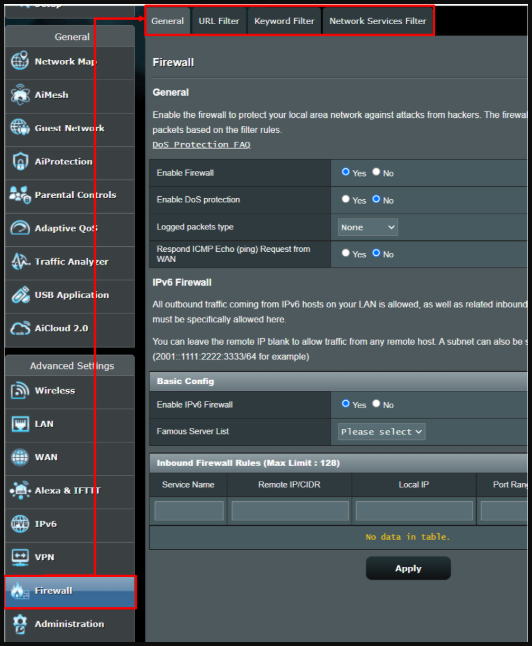
Task: Set Enable Firewall to No
Action: (376, 172)
